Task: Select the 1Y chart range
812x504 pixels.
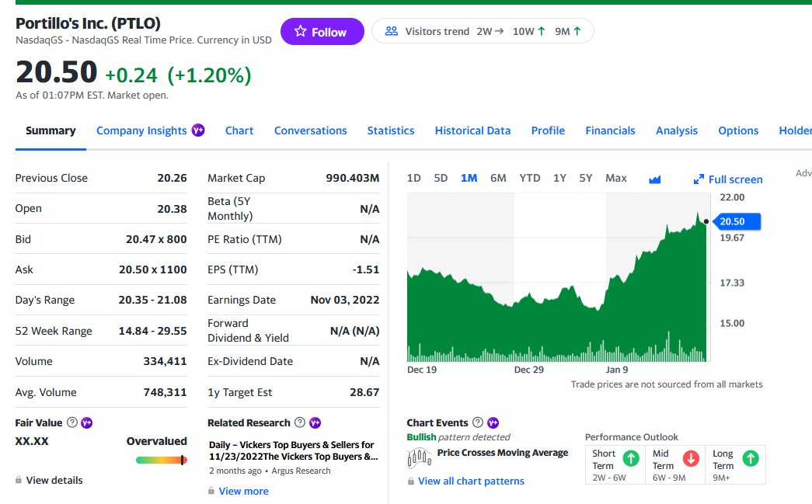Action: click(559, 178)
